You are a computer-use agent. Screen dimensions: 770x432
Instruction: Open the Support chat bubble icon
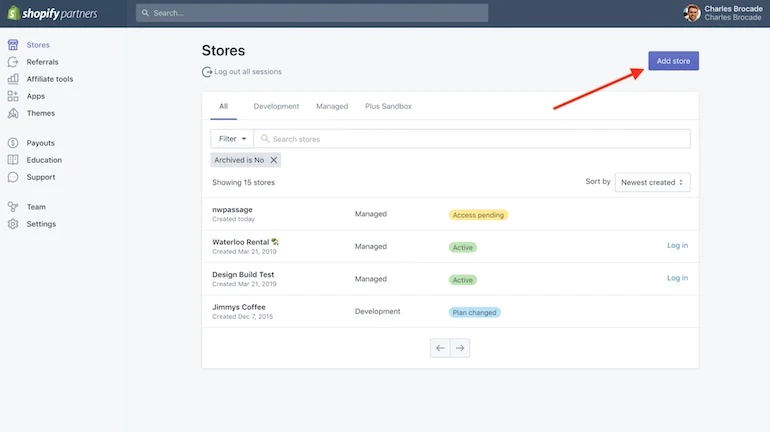tap(13, 177)
